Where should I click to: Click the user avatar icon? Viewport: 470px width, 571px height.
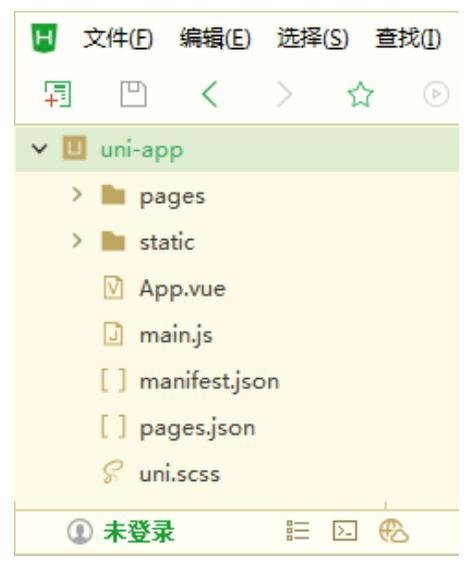80,531
